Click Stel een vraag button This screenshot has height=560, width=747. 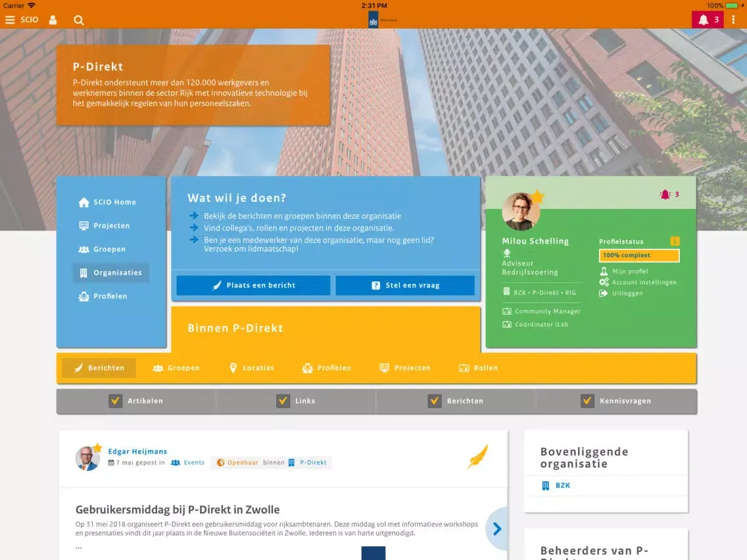coord(405,285)
